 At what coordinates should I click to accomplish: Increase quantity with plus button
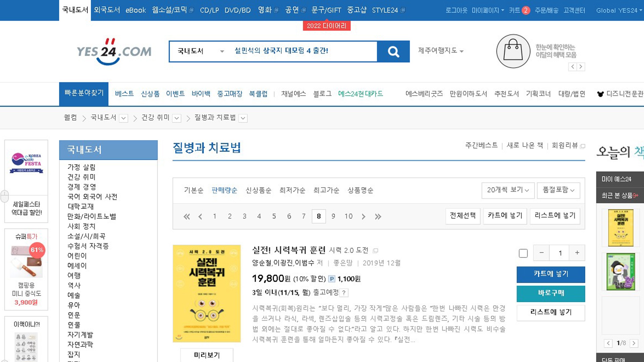point(577,253)
